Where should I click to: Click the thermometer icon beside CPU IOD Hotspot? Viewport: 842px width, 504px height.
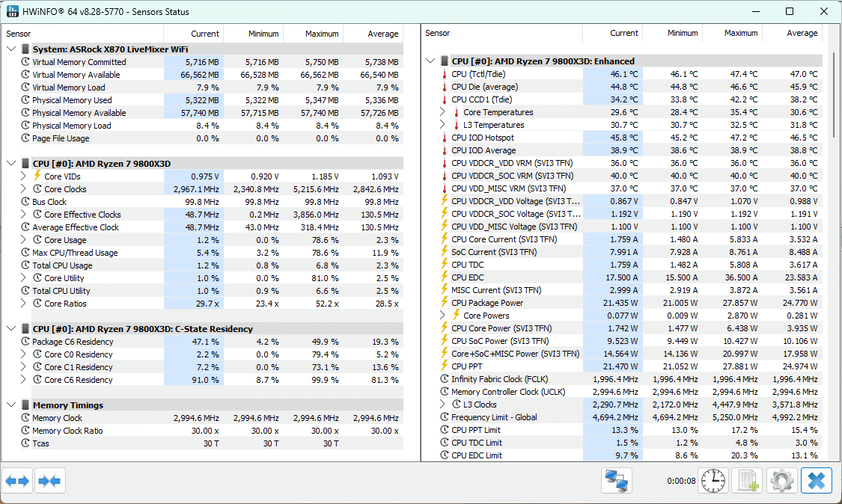click(x=444, y=138)
